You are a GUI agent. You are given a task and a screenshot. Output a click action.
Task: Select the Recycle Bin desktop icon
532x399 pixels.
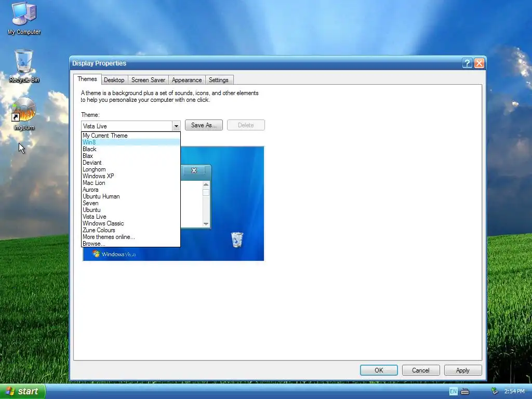(24, 66)
